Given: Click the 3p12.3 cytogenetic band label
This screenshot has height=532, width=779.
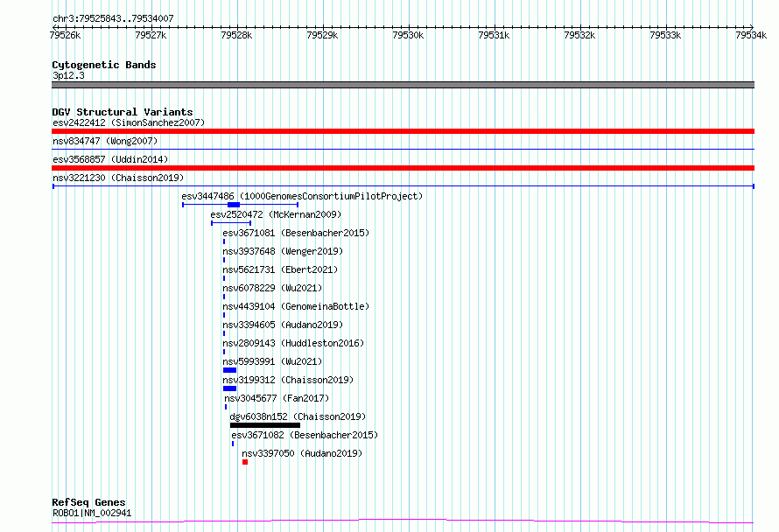Looking at the screenshot, I should (68, 75).
